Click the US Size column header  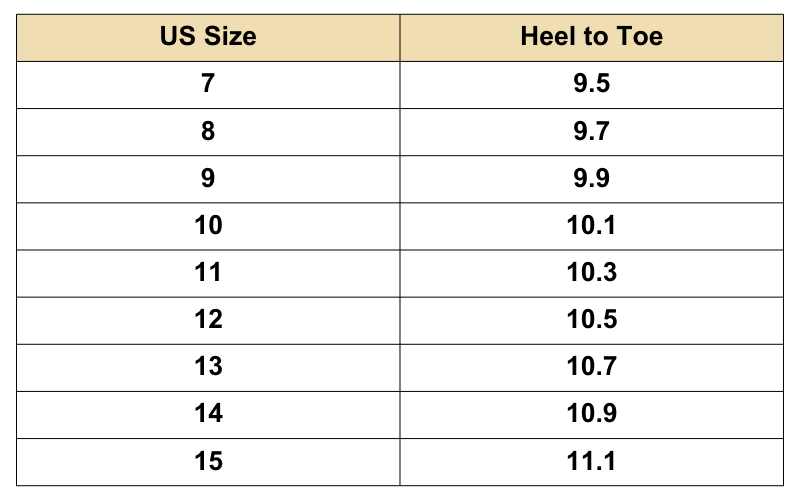coord(208,38)
